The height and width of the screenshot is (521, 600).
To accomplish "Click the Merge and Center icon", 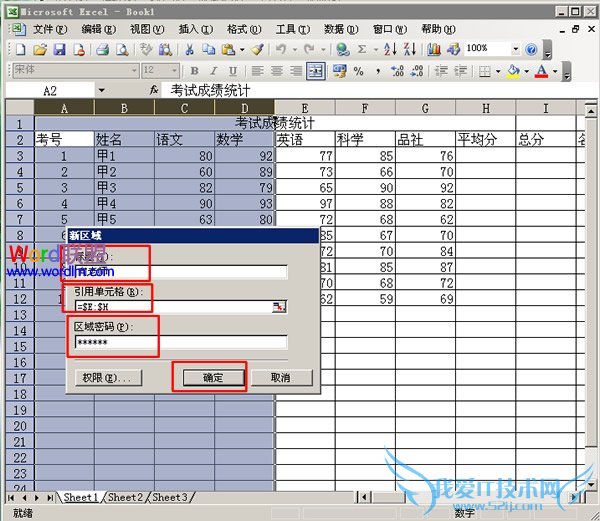I will (x=316, y=71).
